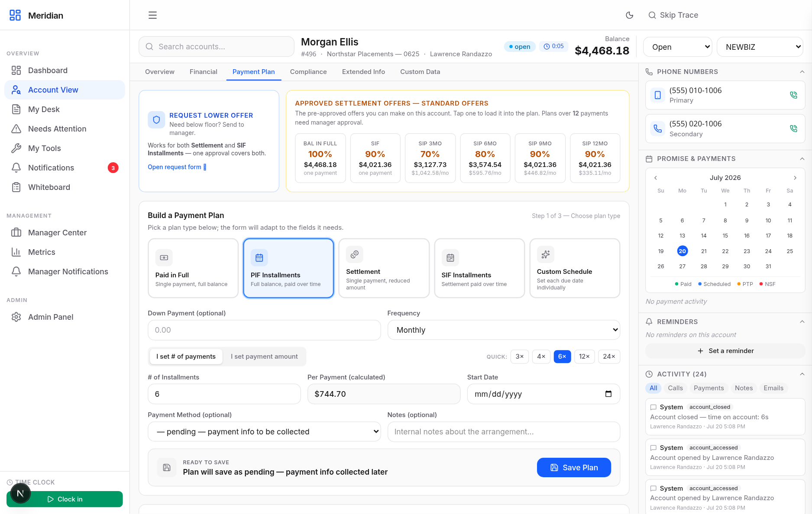Screen dimensions: 812x514
Task: Go to Needs Attention page
Action: [x=65, y=128]
